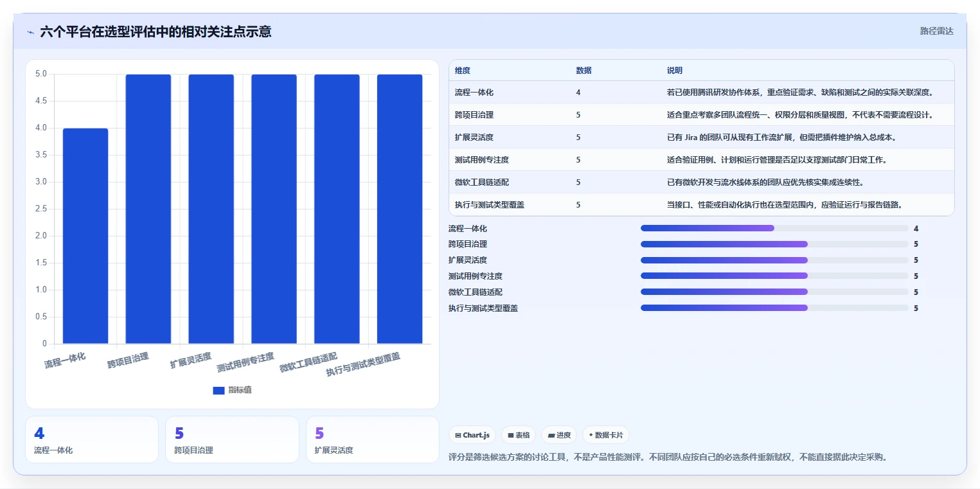The width and height of the screenshot is (980, 489).
Task: Select the 扩展灵活度 table row cell
Action: pyautogui.click(x=474, y=138)
